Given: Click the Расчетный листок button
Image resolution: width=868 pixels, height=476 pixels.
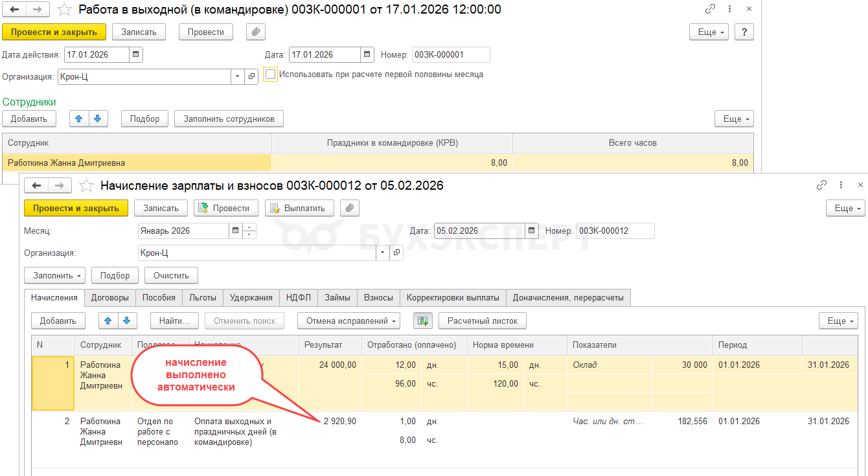Looking at the screenshot, I should 482,321.
